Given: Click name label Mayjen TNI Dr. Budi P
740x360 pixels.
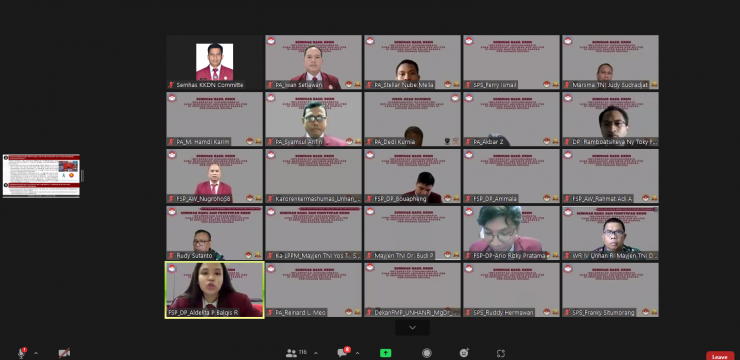Looking at the screenshot, I should (404, 255).
